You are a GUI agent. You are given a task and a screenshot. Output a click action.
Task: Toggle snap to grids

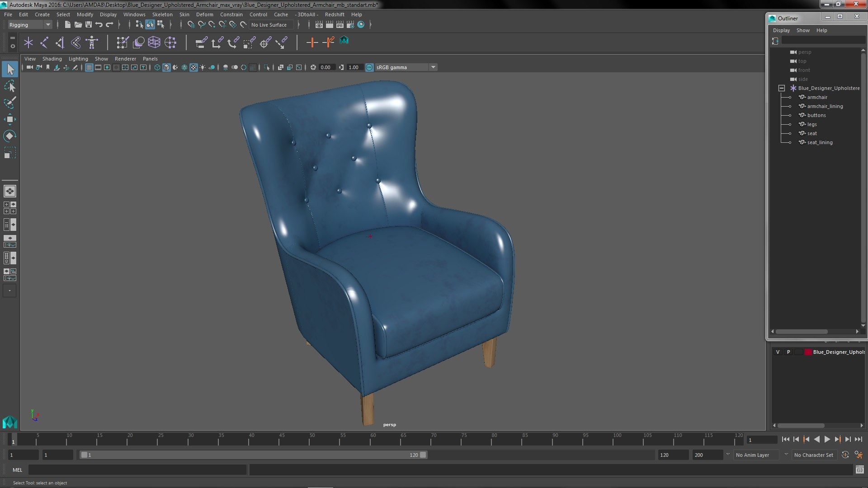click(191, 25)
